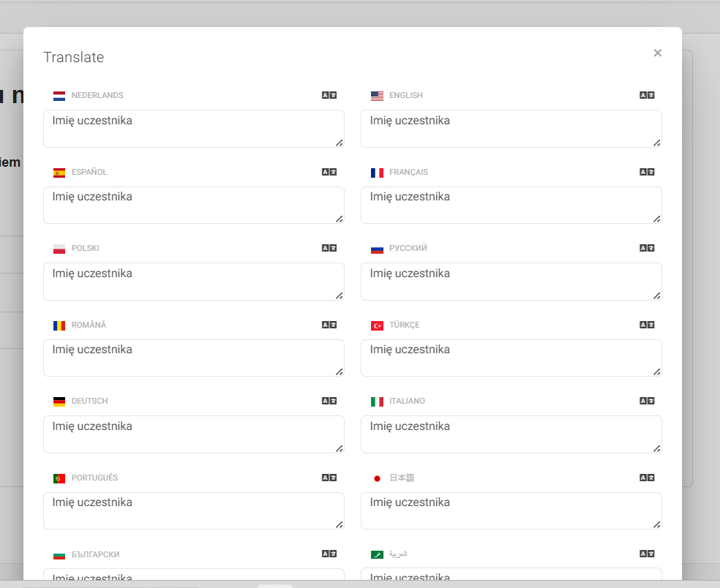Click the auto-translate icon for English
Screen dimensions: 720x588
647,95
